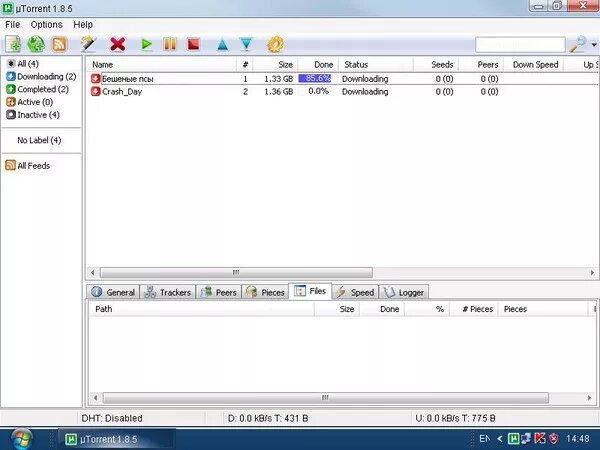Switch to the Peers tab
This screenshot has height=450, width=600.
pos(218,292)
